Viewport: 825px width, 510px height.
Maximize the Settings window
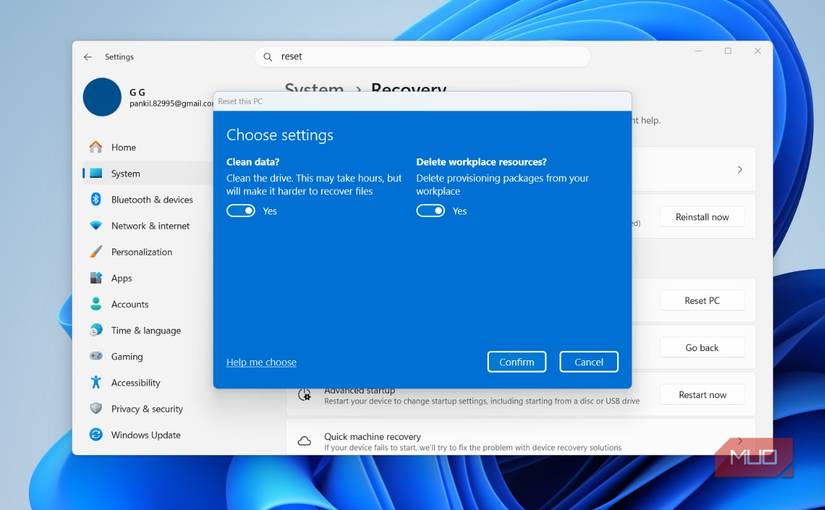click(728, 51)
